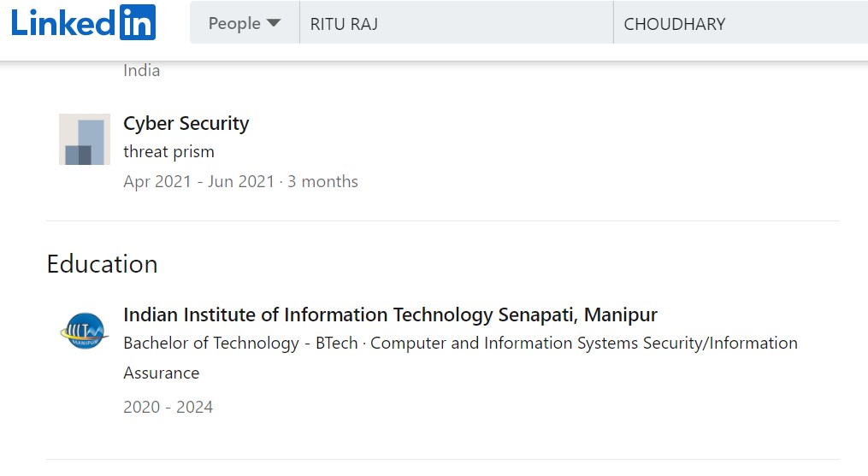Click the word Assurance under the degree

pyautogui.click(x=162, y=373)
